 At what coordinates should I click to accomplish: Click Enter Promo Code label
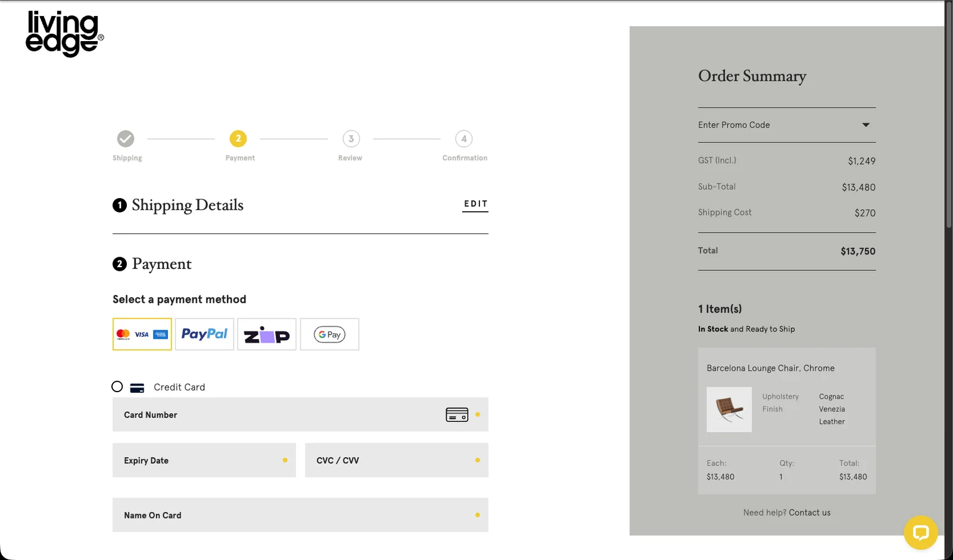click(x=734, y=125)
